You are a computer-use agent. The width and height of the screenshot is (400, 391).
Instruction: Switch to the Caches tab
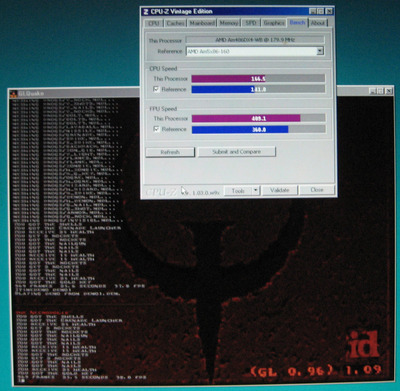click(175, 23)
